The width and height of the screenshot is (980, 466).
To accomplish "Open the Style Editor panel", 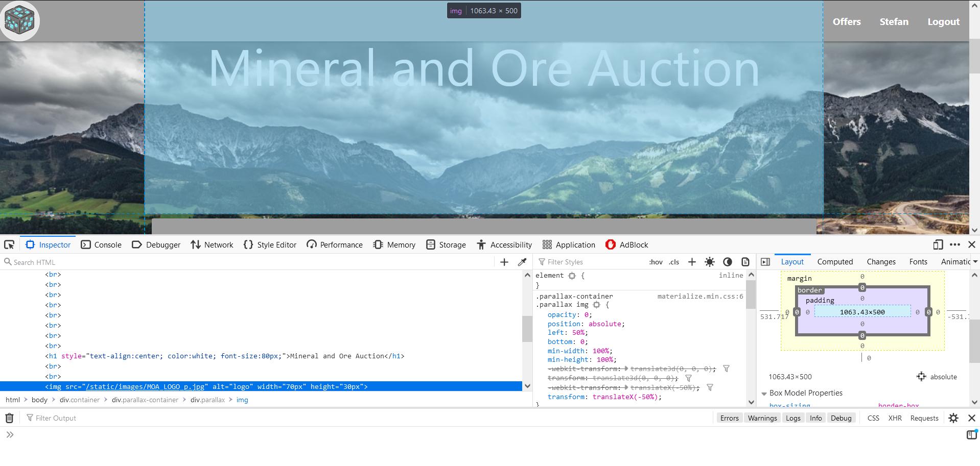I will coord(270,244).
